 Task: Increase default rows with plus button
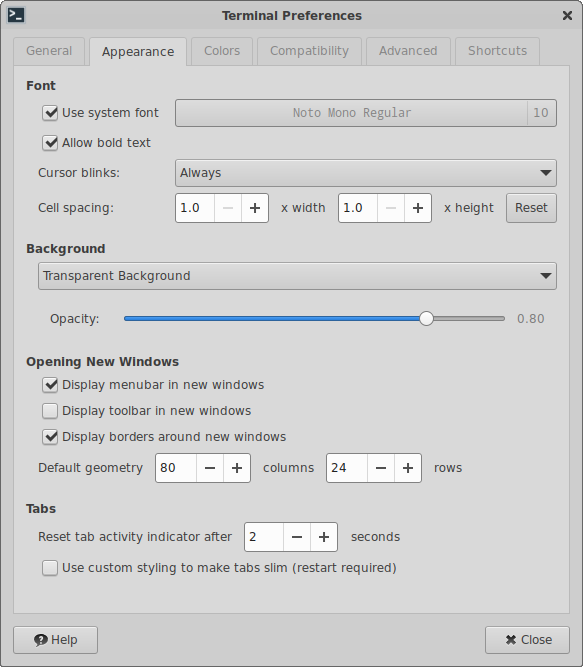408,468
